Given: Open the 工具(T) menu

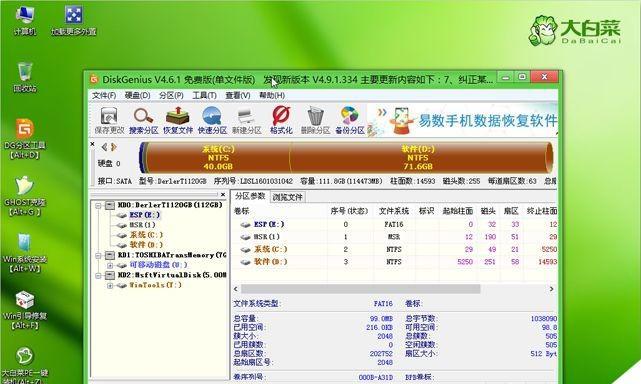Looking at the screenshot, I should click(x=204, y=95).
